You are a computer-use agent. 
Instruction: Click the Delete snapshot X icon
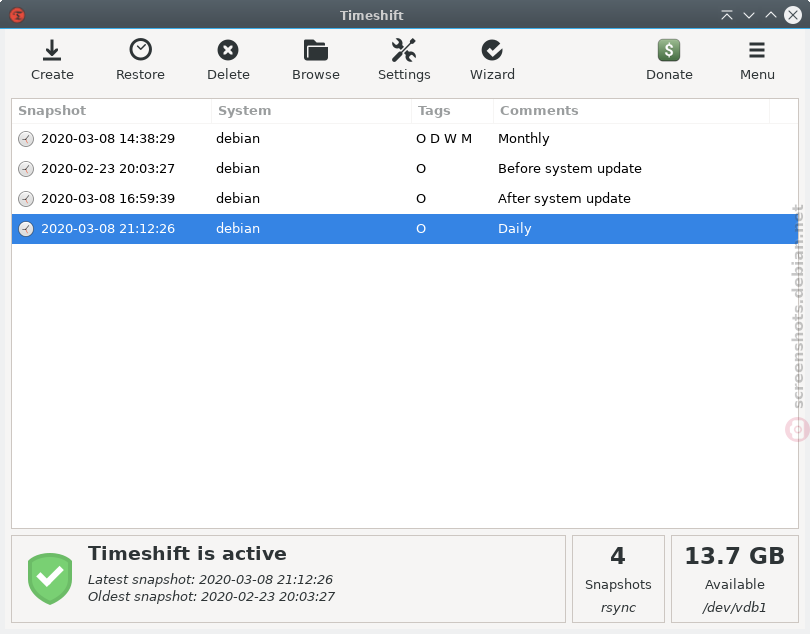click(x=228, y=50)
